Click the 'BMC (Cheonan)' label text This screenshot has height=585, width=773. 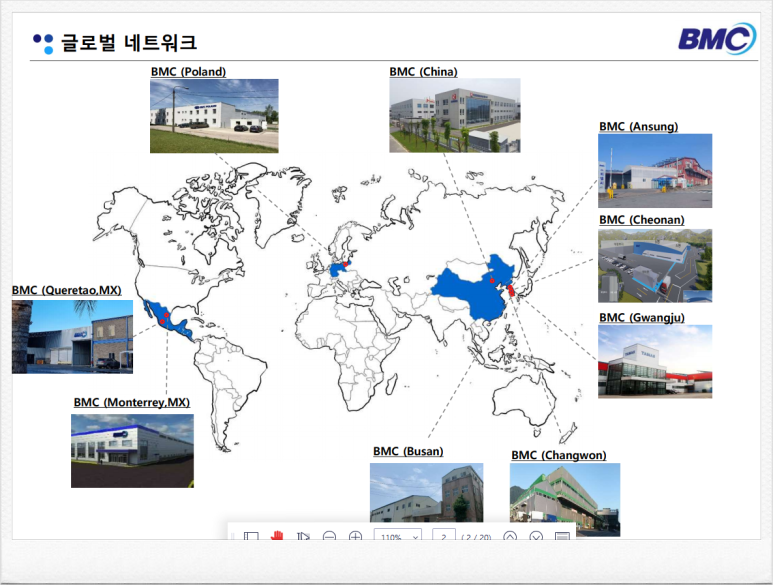click(x=642, y=220)
